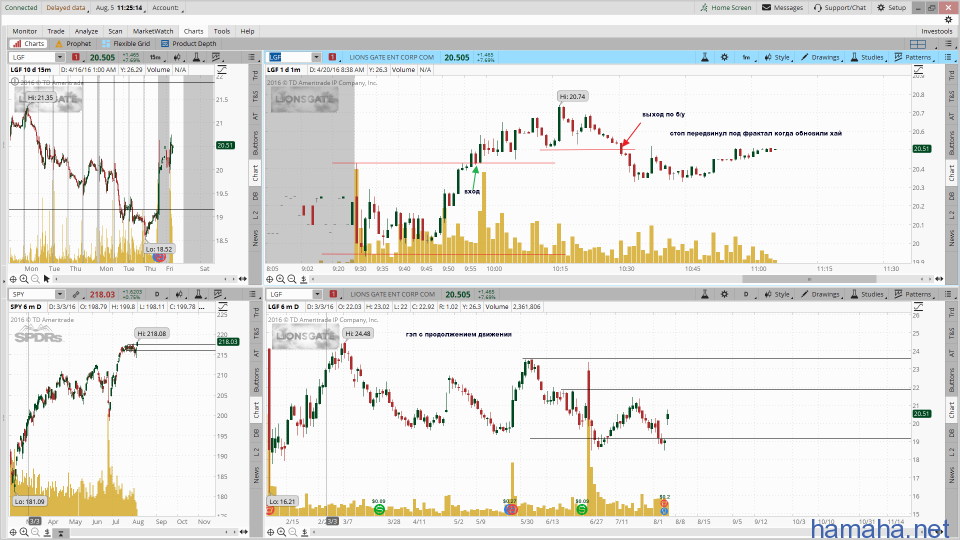Viewport: 960px width, 540px height.
Task: Click red clipboard-1 link icon in top-left chart
Action: [x=76, y=57]
